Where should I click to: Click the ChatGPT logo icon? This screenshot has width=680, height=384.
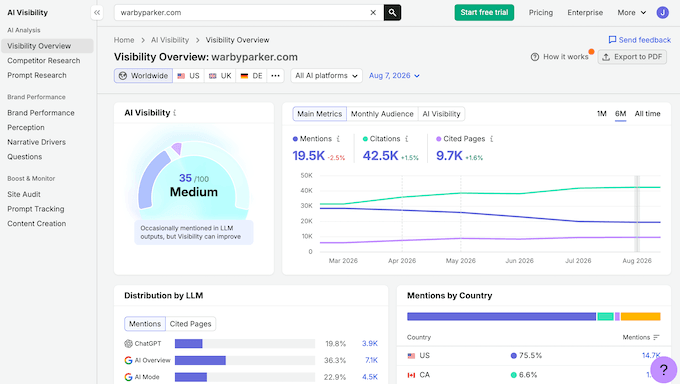point(128,344)
